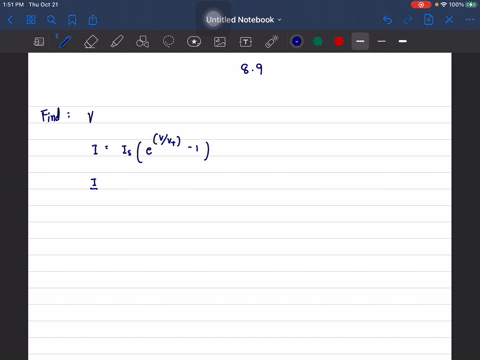Viewport: 480px width, 360px height.
Task: Go back with the left chevron
Action: 10,20
